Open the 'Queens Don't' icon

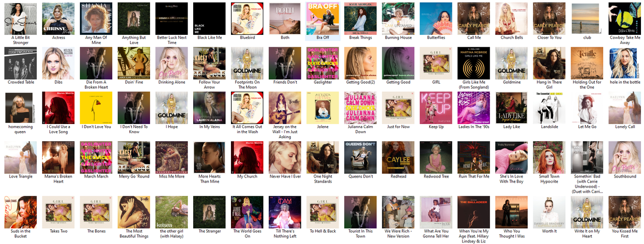pos(360,157)
